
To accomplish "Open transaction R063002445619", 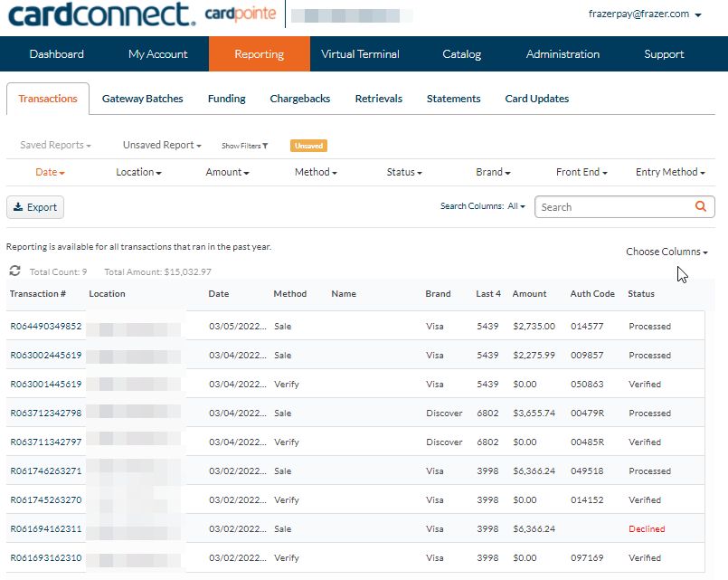I will pos(46,355).
